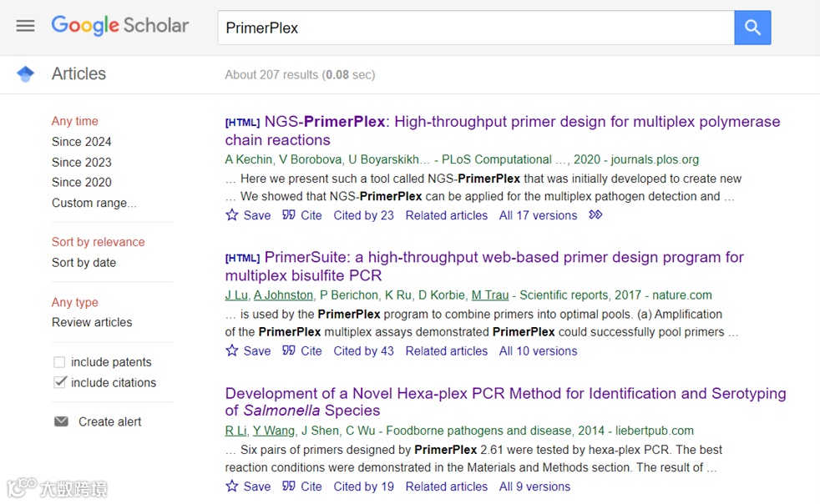Select Sort by relevance
The image size is (820, 504).
point(98,242)
